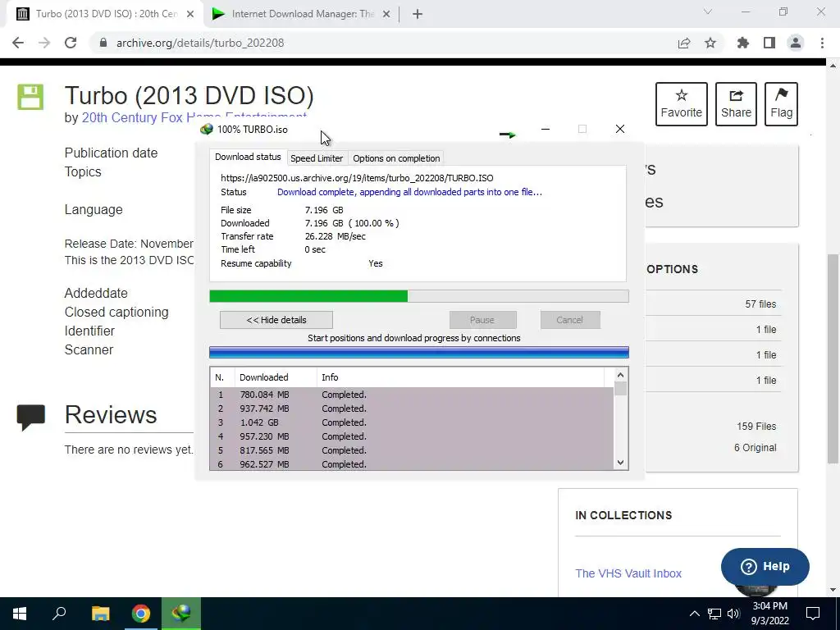The image size is (840, 630).
Task: Open File Explorer from the taskbar
Action: [x=100, y=614]
